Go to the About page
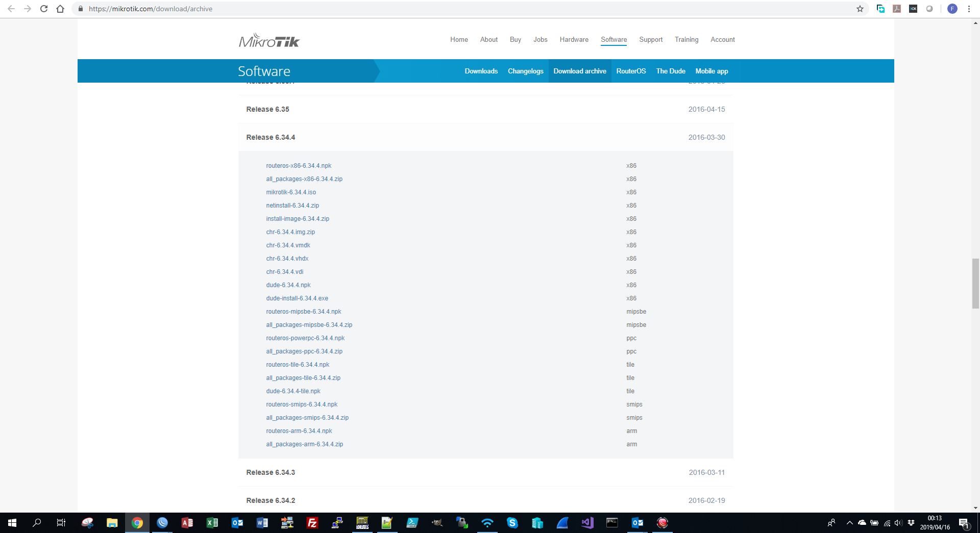 [x=488, y=40]
